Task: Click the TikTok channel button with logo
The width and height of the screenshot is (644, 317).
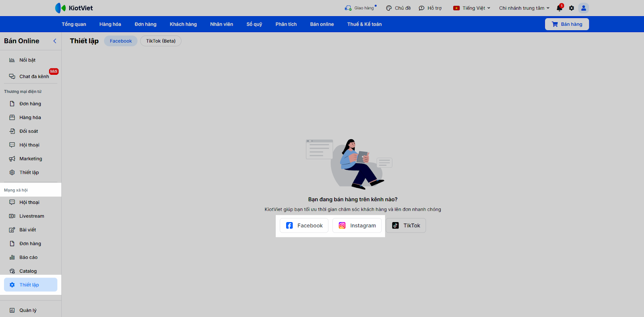Action: [406, 226]
